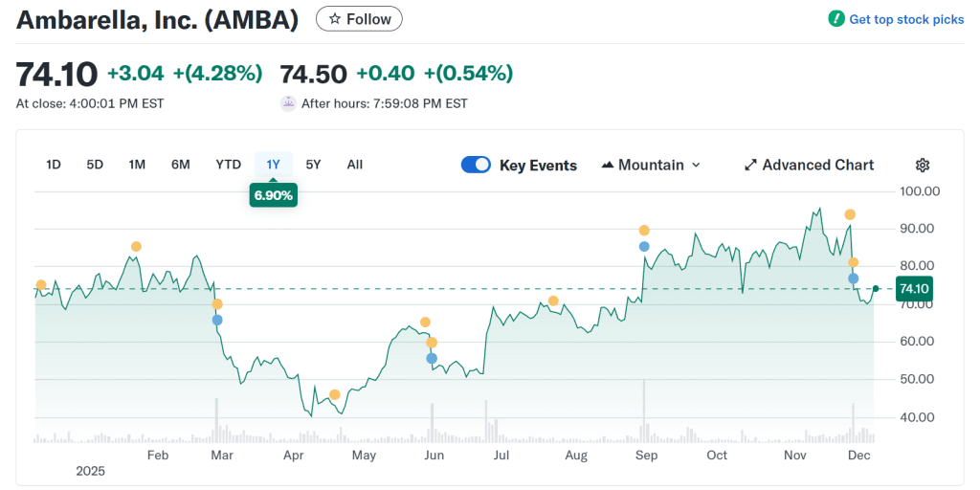Click the blue event marker near September
980x490 pixels.
point(644,247)
